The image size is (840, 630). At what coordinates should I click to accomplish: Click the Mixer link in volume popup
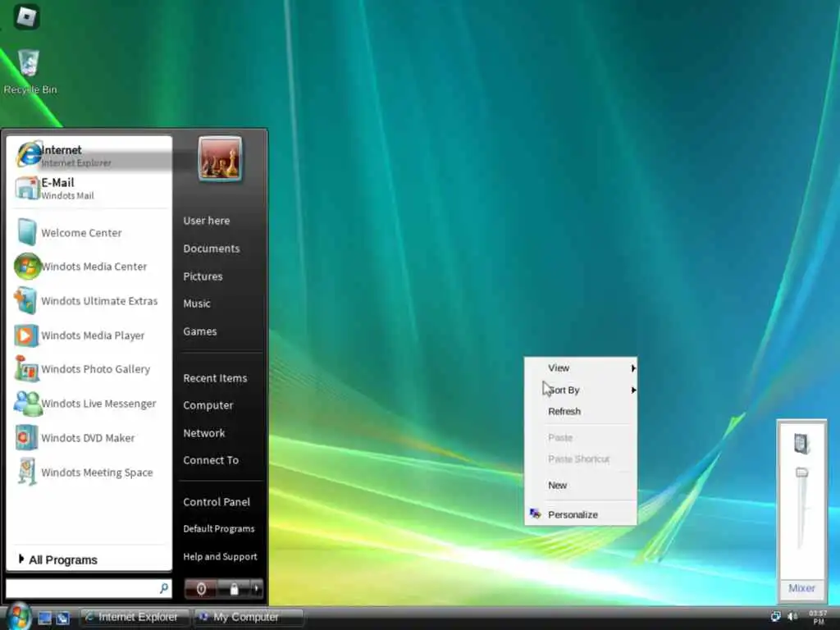click(801, 588)
